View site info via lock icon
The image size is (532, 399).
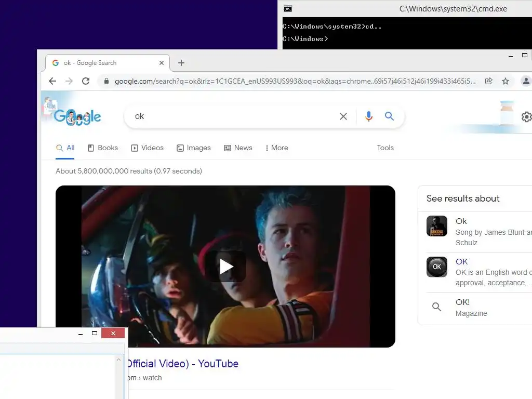click(x=106, y=81)
